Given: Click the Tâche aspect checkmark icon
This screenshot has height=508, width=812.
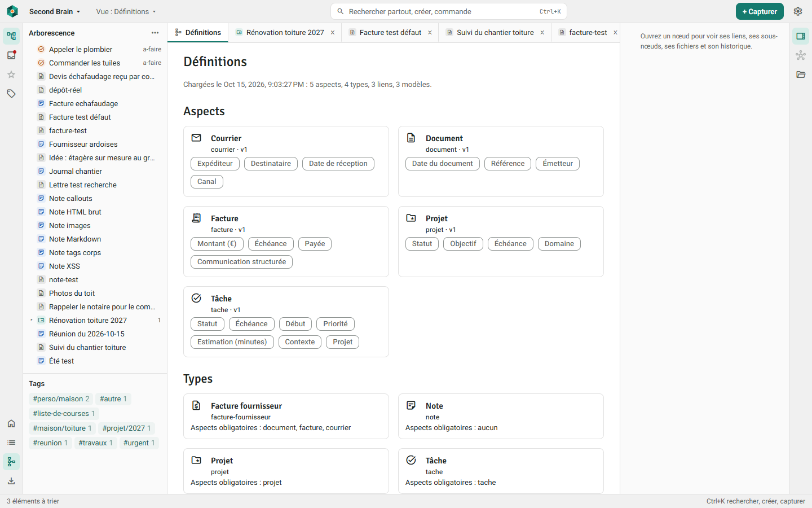Looking at the screenshot, I should pyautogui.click(x=196, y=298).
